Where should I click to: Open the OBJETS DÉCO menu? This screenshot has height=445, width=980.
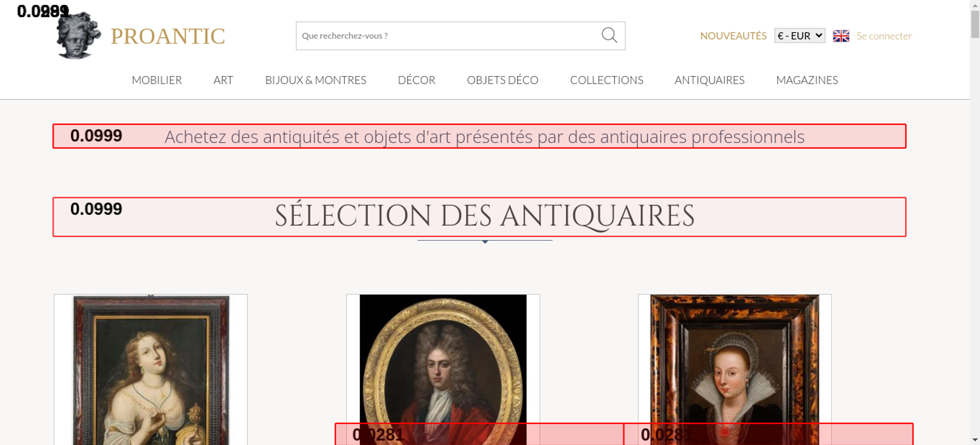tap(502, 80)
